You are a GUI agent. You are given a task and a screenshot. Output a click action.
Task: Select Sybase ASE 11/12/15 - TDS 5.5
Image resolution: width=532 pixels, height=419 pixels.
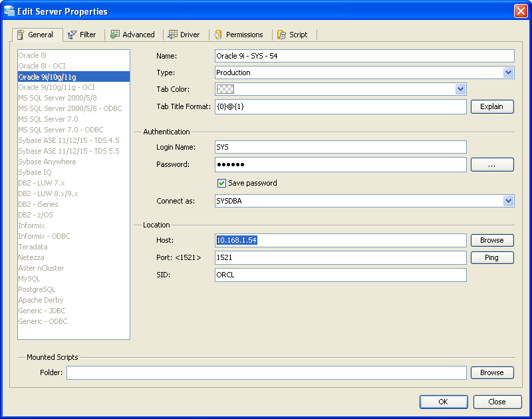(x=74, y=151)
